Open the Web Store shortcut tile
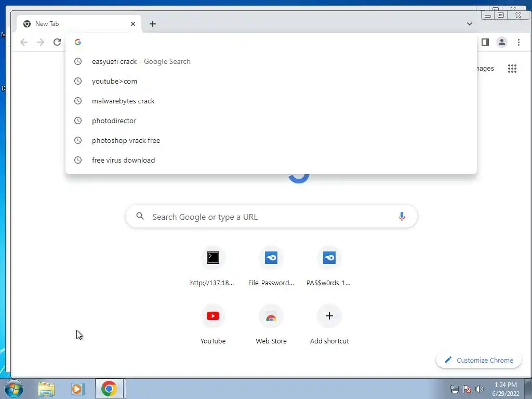532x399 pixels. coord(271,325)
